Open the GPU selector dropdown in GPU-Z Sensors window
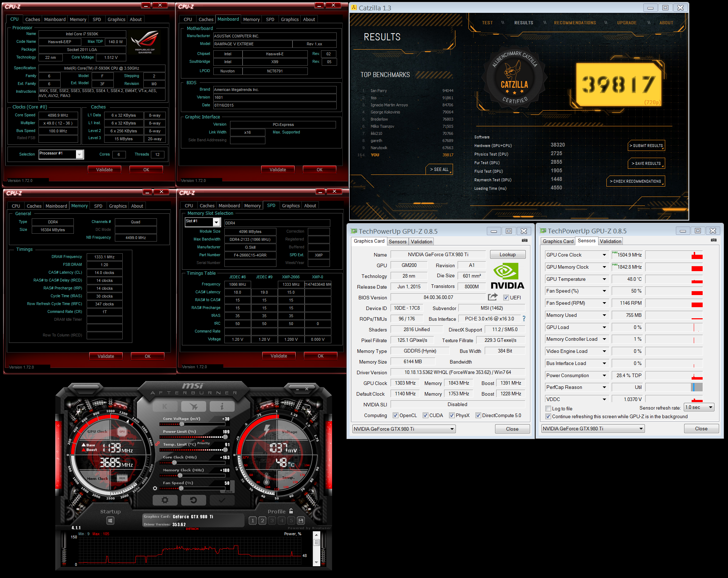The height and width of the screenshot is (578, 728). [593, 429]
